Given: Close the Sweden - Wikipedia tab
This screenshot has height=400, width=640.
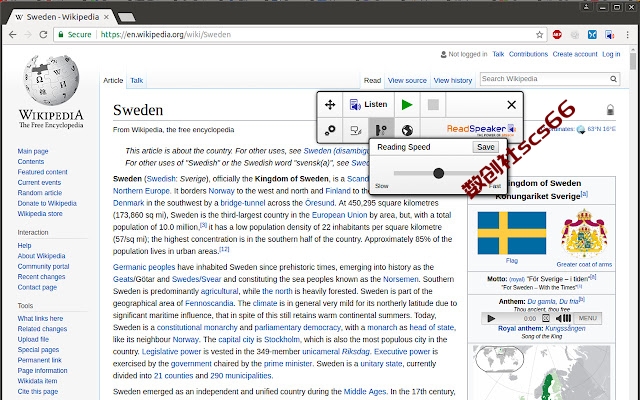Looking at the screenshot, I should pyautogui.click(x=106, y=17).
